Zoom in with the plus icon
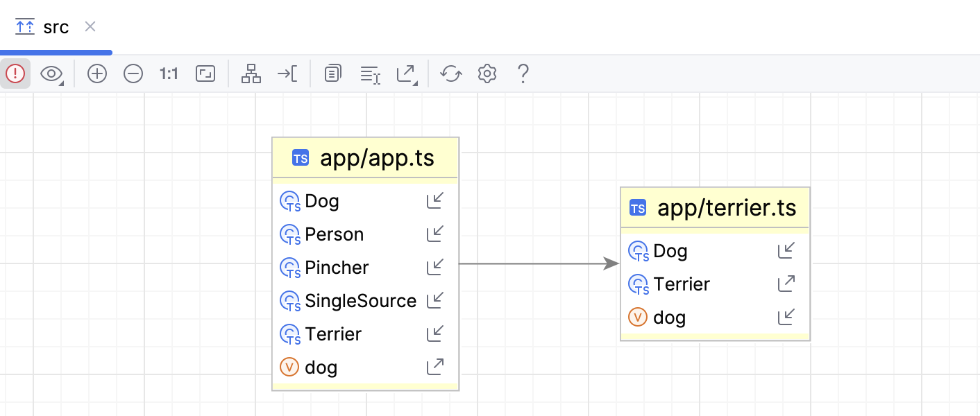This screenshot has width=980, height=416. coord(97,73)
